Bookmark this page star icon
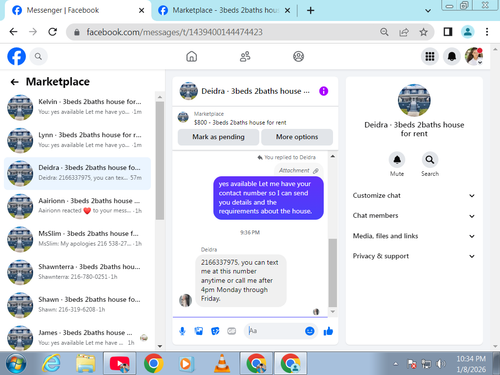 pos(423,32)
